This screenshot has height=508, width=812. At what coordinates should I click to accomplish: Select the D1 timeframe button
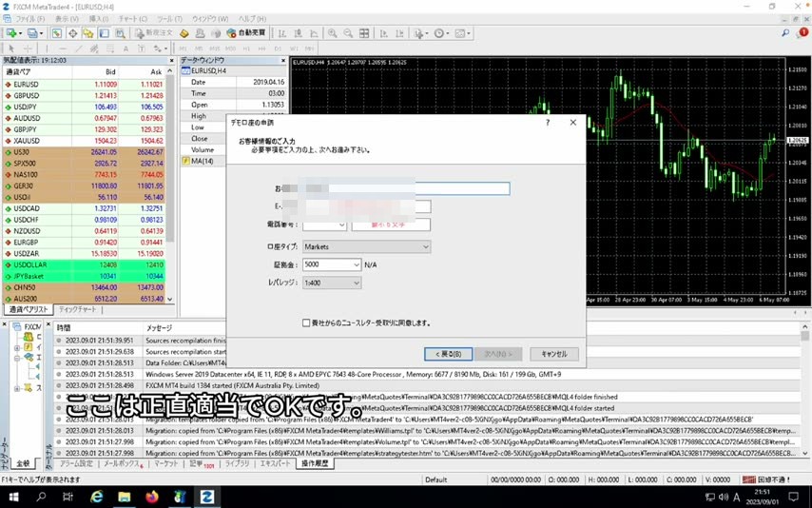coord(278,49)
